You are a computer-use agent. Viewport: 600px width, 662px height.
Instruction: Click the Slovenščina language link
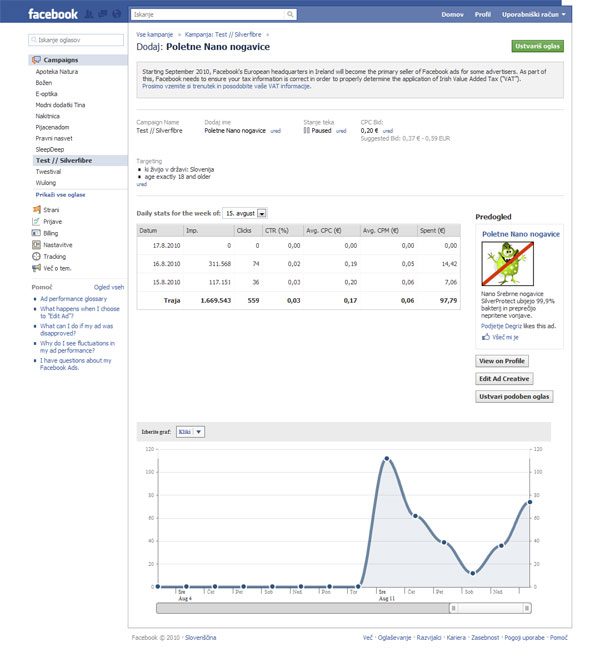point(201,638)
